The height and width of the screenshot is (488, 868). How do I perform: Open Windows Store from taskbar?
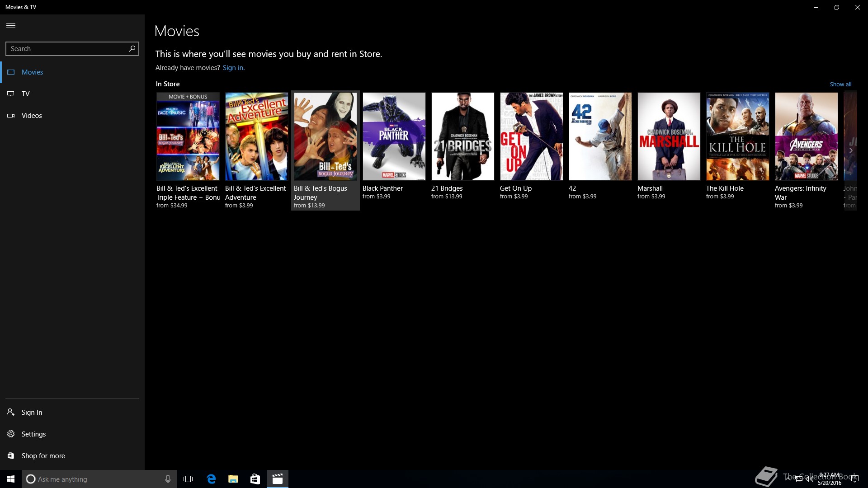pyautogui.click(x=255, y=479)
